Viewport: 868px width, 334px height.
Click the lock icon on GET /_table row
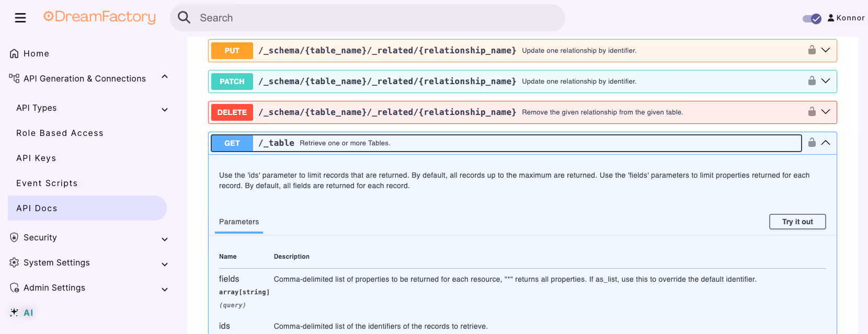(x=812, y=142)
